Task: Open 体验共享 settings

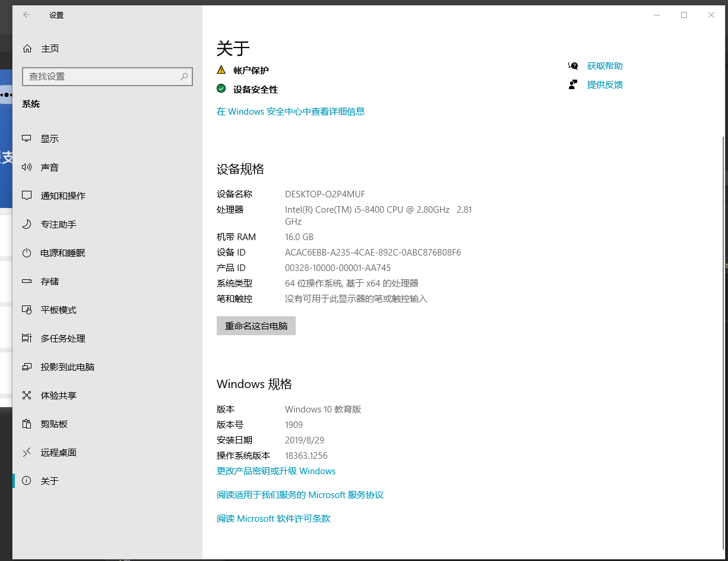Action: click(107, 395)
